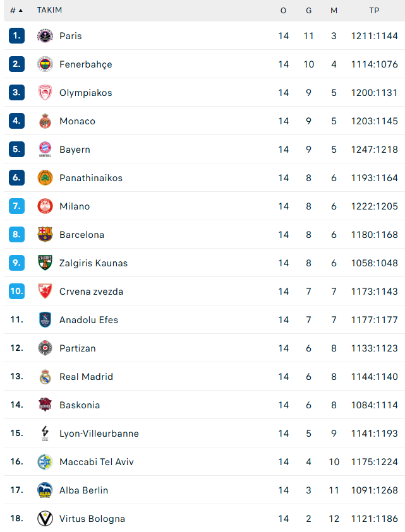Open the Anadolu Efes team page
The image size is (405, 532).
(88, 320)
